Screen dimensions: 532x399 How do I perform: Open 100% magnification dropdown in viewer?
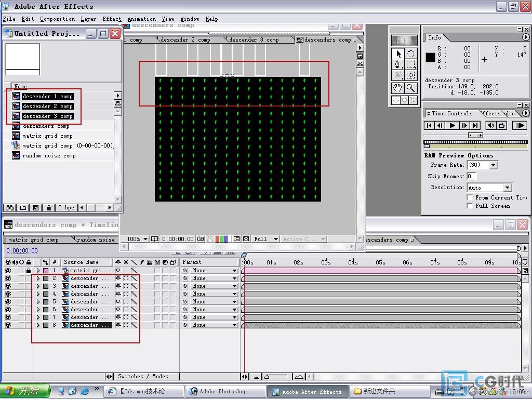pyautogui.click(x=137, y=239)
